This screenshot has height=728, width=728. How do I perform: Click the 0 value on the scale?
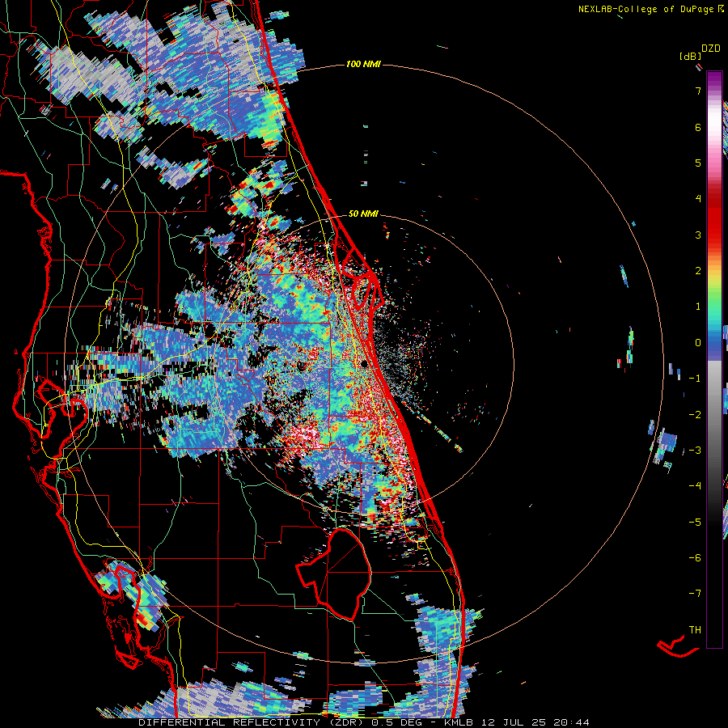[x=698, y=343]
